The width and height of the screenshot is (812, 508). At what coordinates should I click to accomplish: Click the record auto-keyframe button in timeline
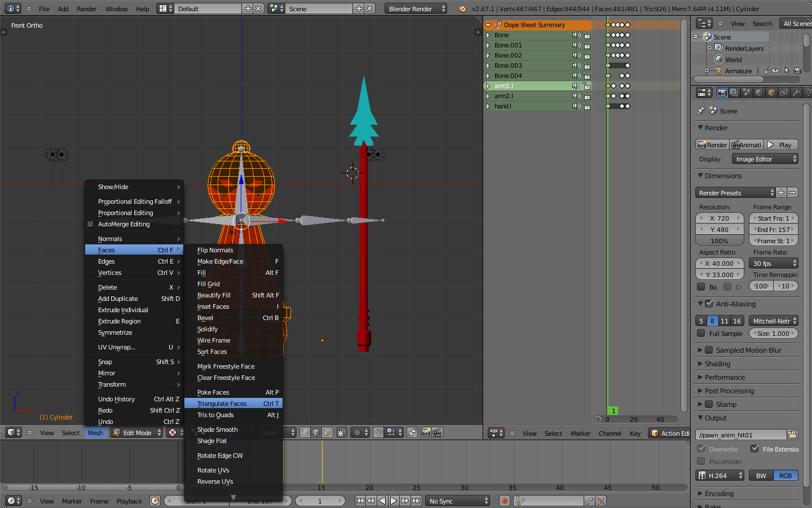(x=505, y=501)
